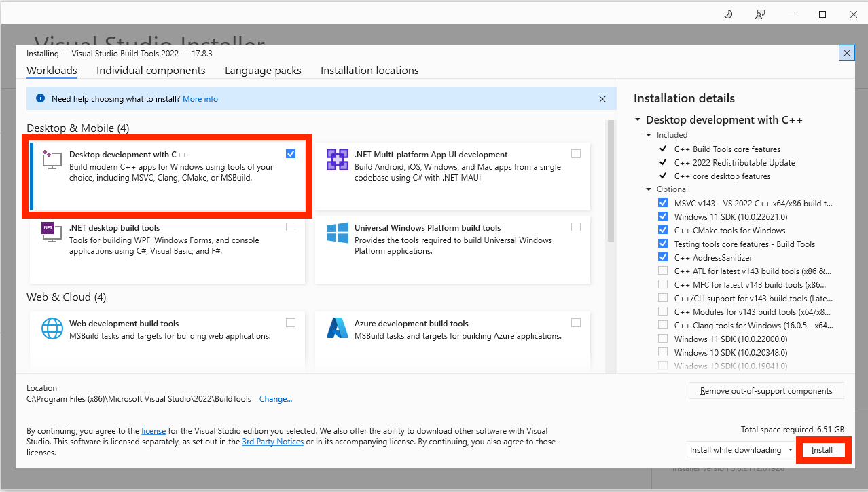Collapse Desktop development with C++ details section
Viewport: 868px width, 492px height.
click(638, 120)
